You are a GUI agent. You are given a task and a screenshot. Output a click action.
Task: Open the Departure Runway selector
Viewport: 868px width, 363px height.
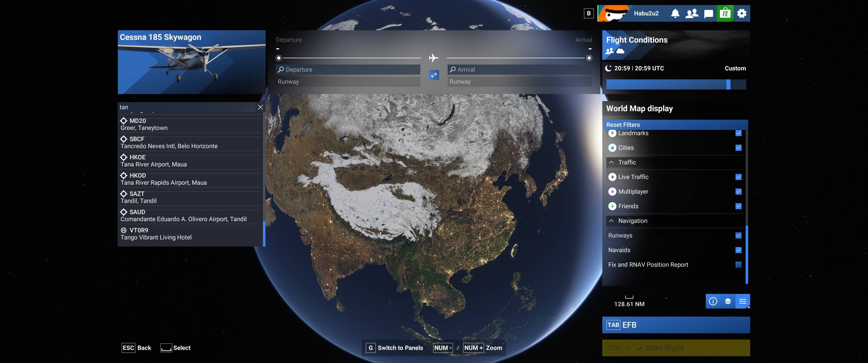(x=348, y=82)
